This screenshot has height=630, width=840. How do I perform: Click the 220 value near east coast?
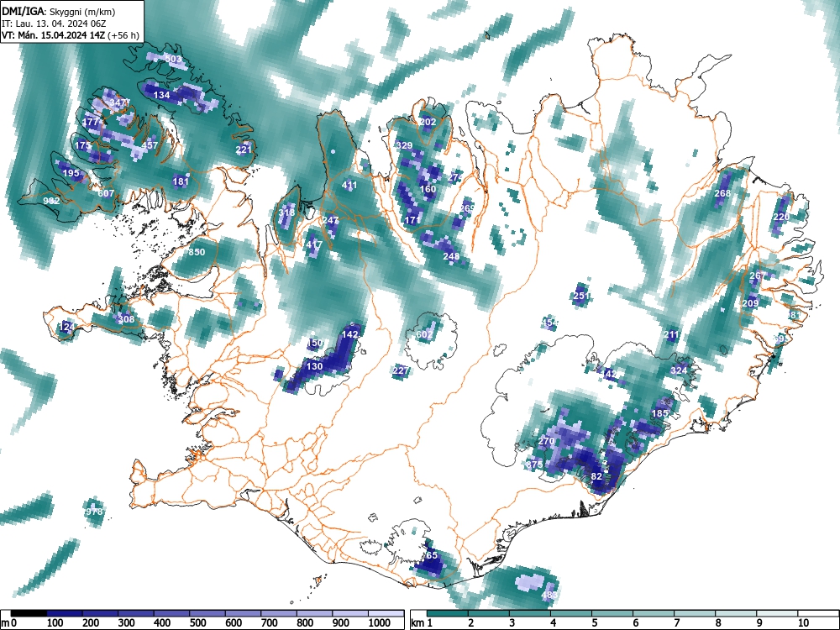coord(781,217)
